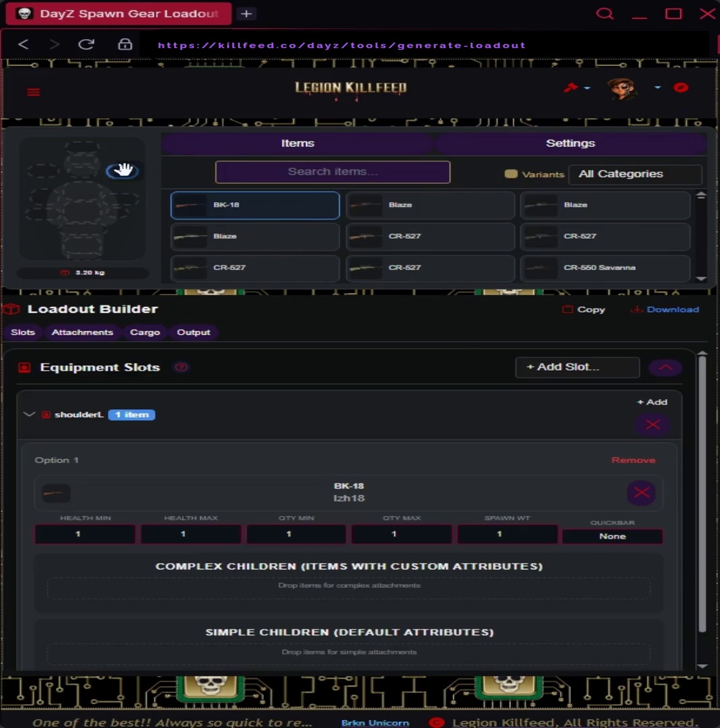Click the + Add option for shoulderL
This screenshot has width=720, height=728.
[x=652, y=402]
